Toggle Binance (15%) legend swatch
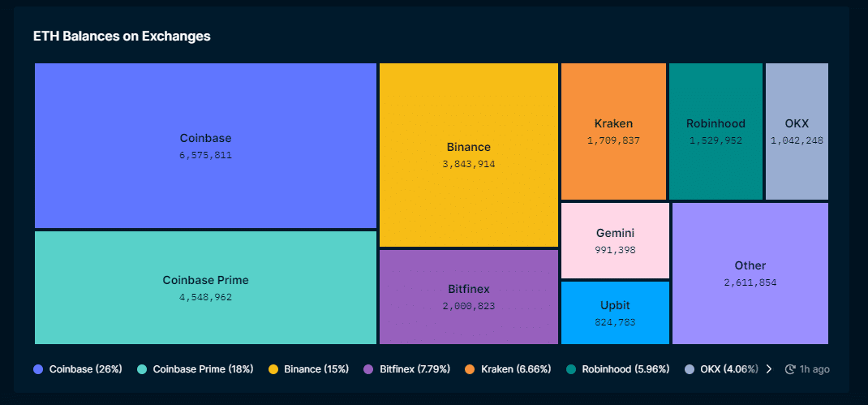 [x=273, y=369]
